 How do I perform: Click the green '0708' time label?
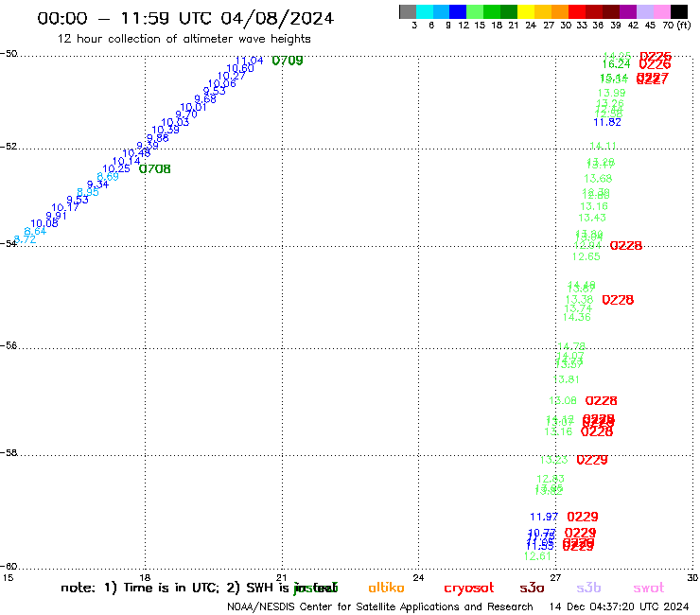point(155,168)
